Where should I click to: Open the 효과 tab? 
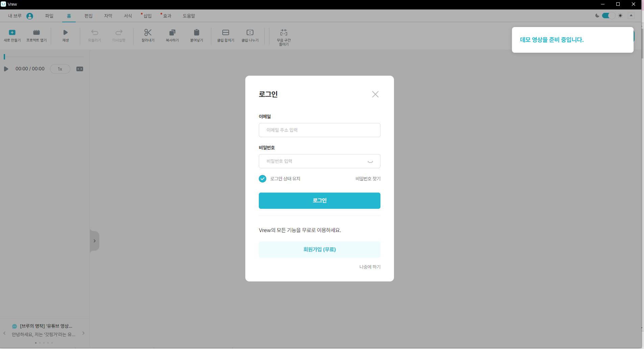tap(167, 16)
